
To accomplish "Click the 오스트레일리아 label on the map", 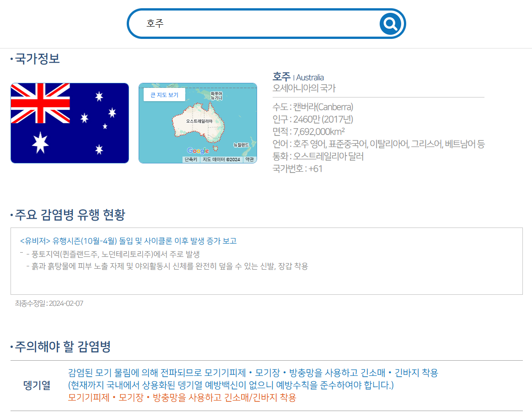I will [x=200, y=121].
